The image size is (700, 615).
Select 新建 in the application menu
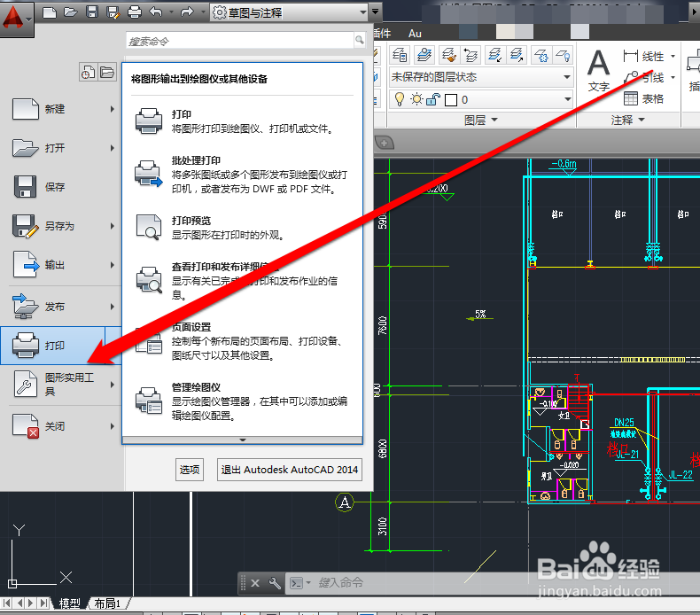click(61, 109)
